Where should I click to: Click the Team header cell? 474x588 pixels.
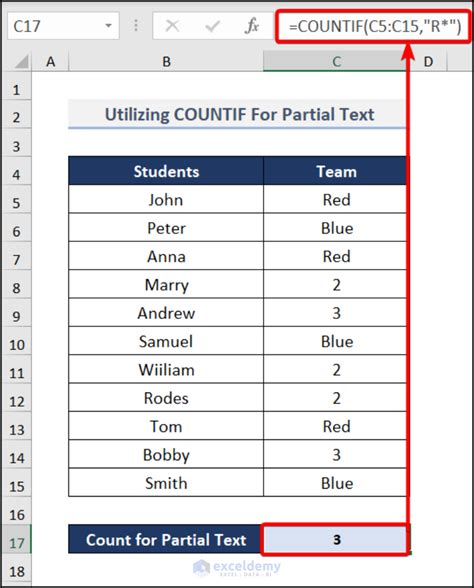tap(335, 171)
